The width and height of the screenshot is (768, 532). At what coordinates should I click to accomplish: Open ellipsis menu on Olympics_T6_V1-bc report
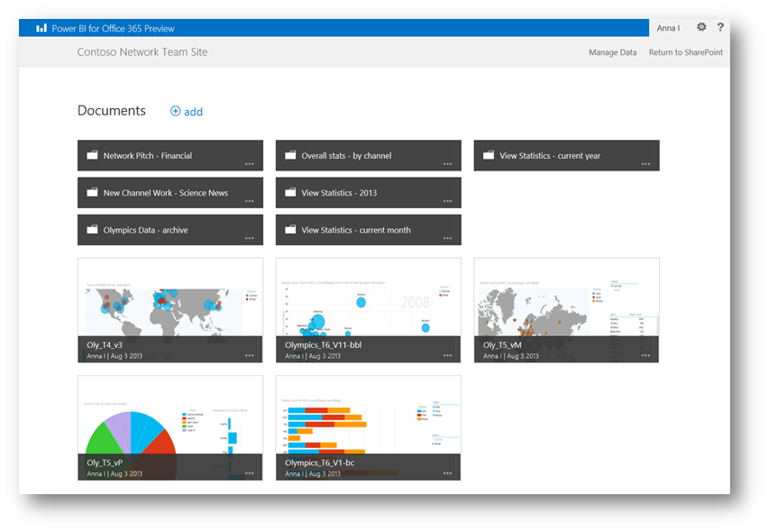tap(448, 473)
